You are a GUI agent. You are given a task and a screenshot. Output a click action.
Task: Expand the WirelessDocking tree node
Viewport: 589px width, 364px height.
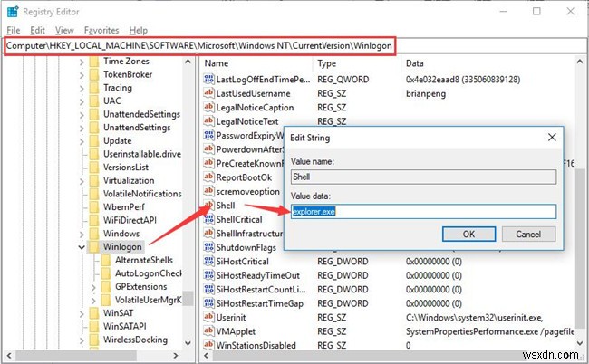pos(82,340)
